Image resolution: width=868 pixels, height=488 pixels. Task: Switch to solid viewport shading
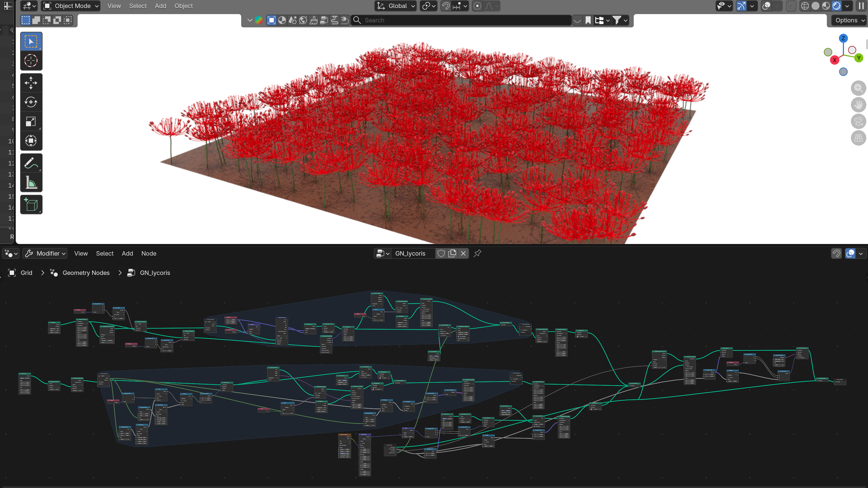pos(816,6)
